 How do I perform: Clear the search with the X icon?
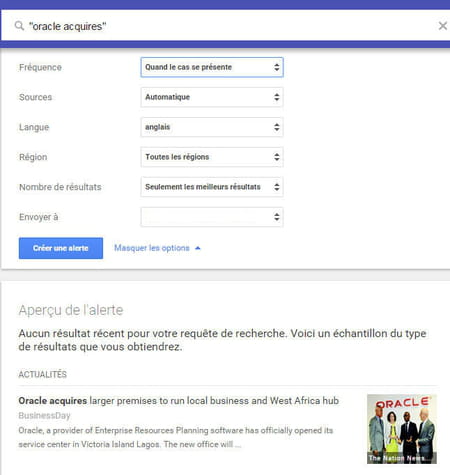442,26
